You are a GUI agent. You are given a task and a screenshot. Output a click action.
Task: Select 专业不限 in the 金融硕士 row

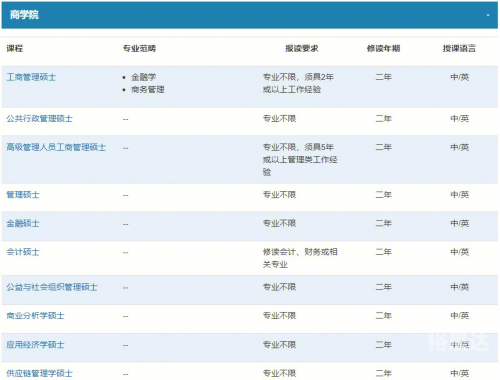(x=279, y=223)
